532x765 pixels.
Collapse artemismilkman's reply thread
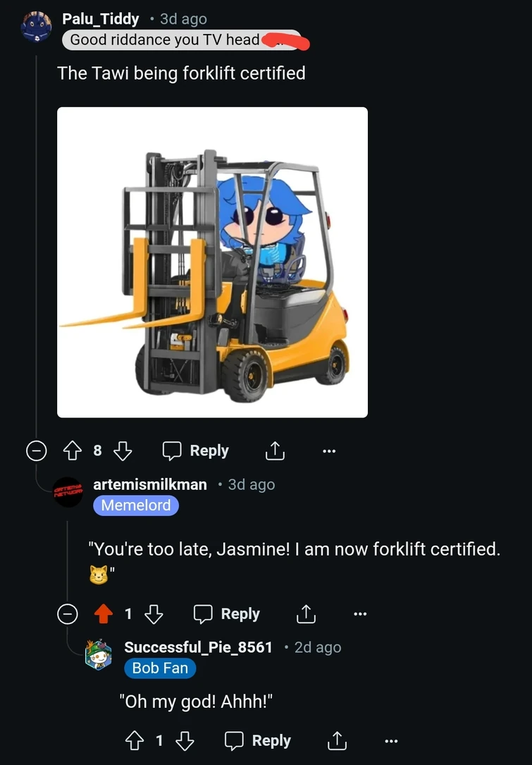coord(68,613)
